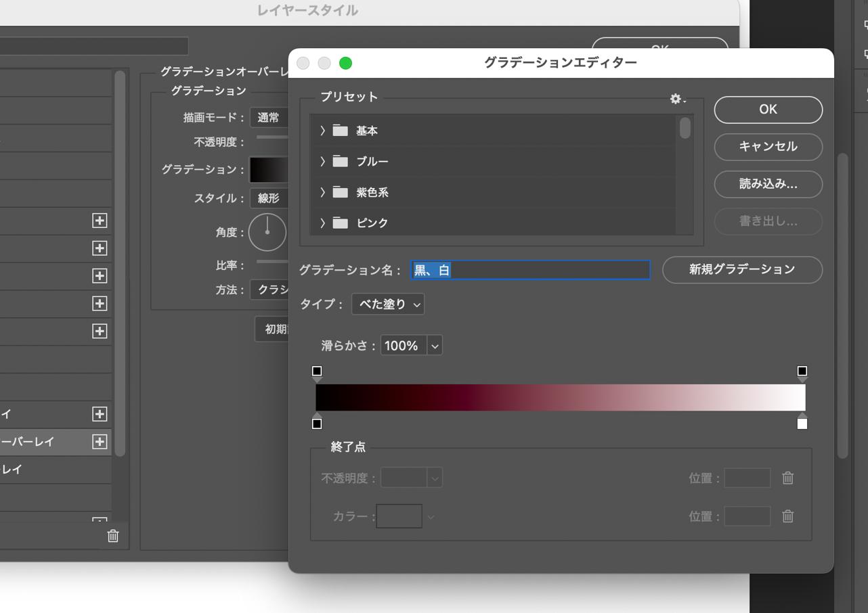
Task: Expand the ブルー preset group
Action: [322, 161]
